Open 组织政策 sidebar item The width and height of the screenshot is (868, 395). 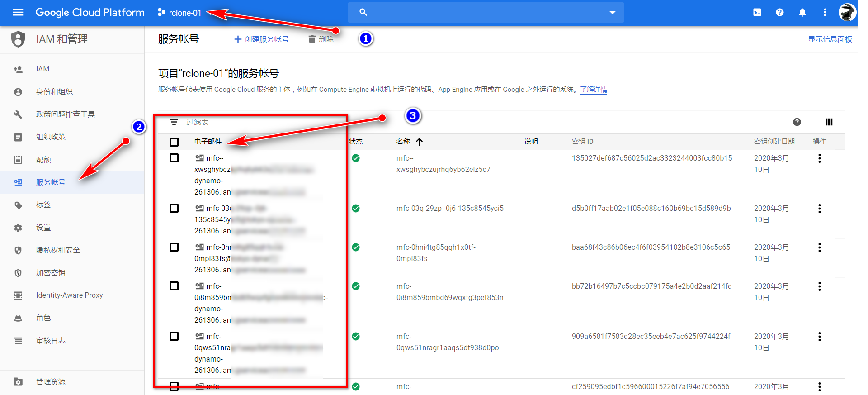tap(72, 137)
